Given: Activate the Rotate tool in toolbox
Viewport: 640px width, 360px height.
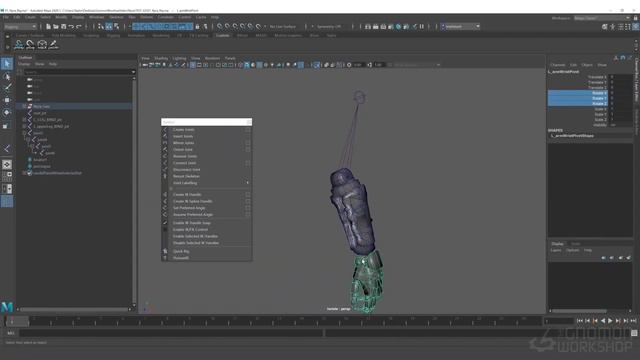Looking at the screenshot, I should point(7,112).
